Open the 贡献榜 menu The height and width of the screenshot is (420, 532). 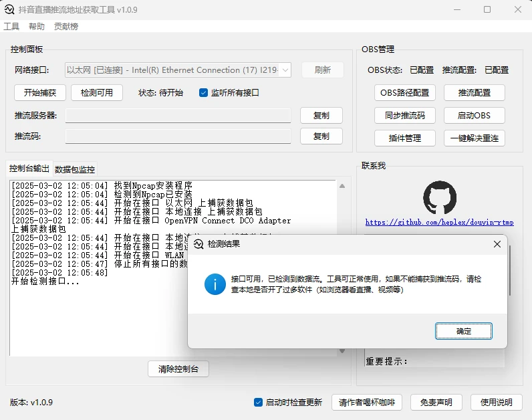click(66, 27)
